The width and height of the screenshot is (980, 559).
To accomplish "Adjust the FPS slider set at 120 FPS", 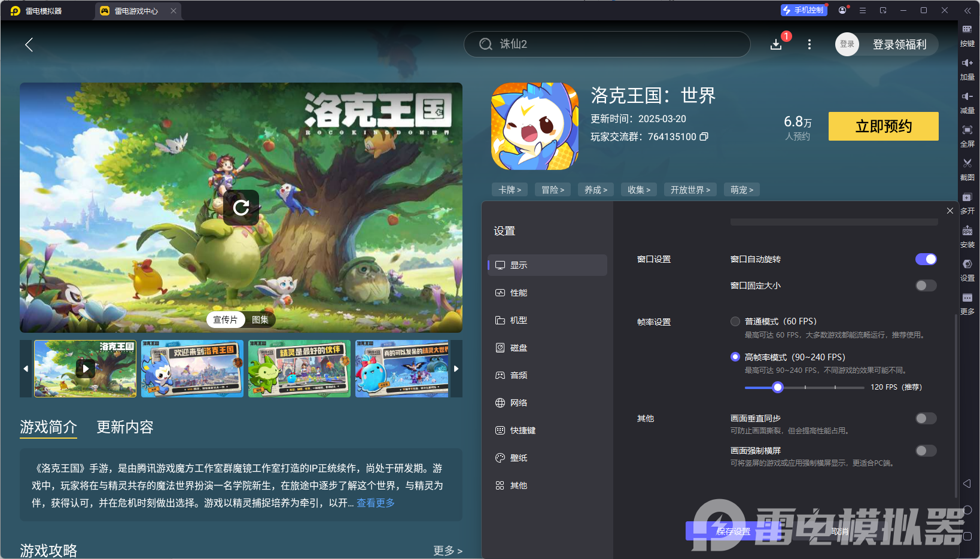I will (x=777, y=387).
